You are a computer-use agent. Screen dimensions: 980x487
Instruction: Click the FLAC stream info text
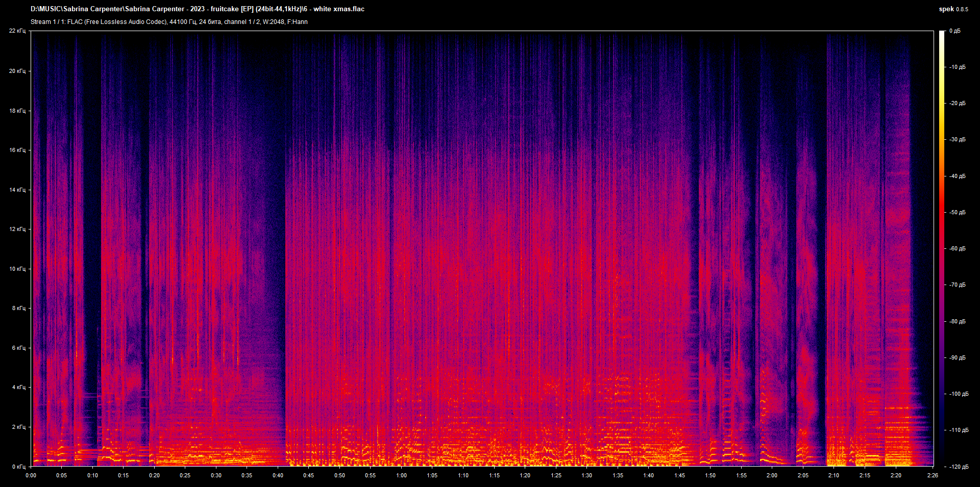[x=168, y=21]
